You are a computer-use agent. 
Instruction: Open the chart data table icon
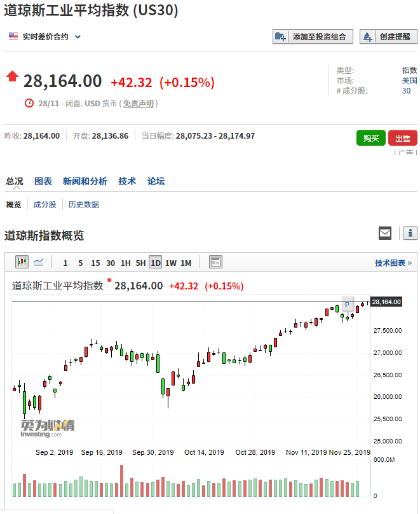tap(215, 262)
